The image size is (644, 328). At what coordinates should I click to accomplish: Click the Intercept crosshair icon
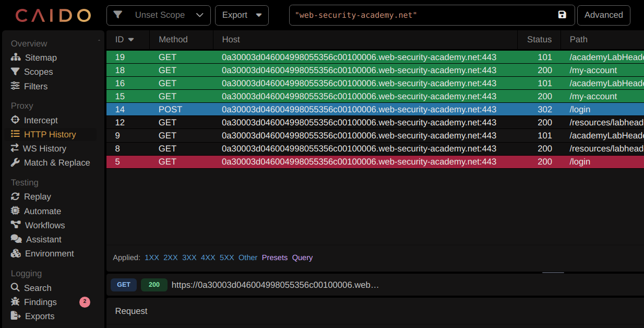[15, 120]
